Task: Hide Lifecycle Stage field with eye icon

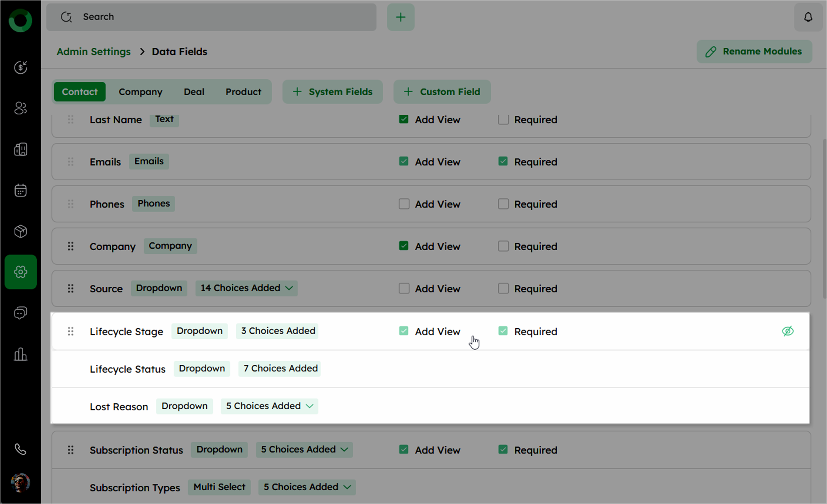Action: (787, 331)
